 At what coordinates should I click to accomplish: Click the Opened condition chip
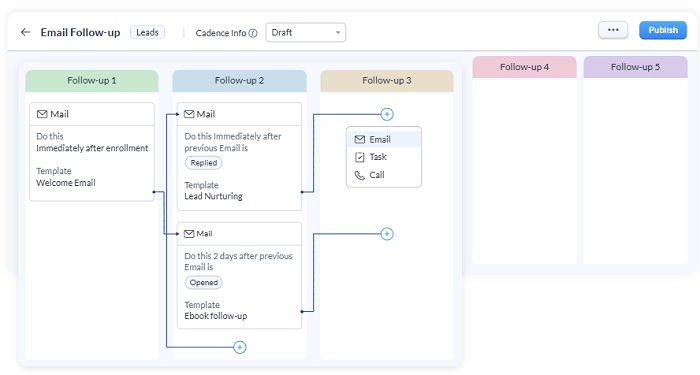coord(204,283)
